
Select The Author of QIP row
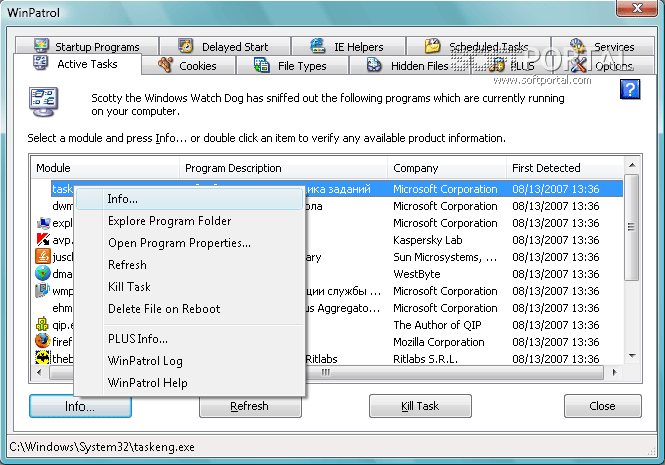tap(327, 325)
